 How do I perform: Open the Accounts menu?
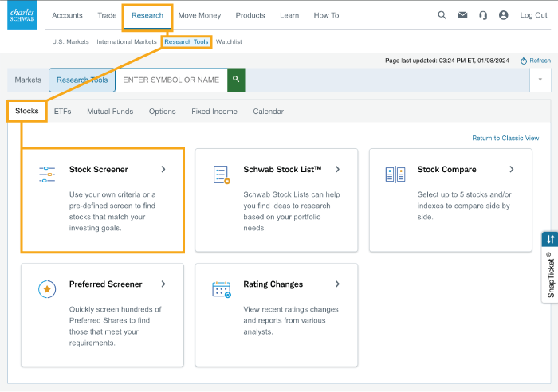(67, 15)
